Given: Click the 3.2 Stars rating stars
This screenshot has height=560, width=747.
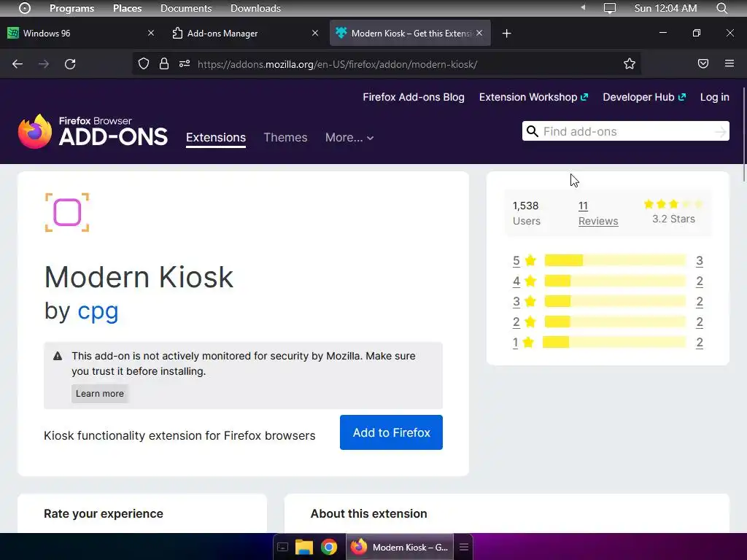Looking at the screenshot, I should pos(673,204).
